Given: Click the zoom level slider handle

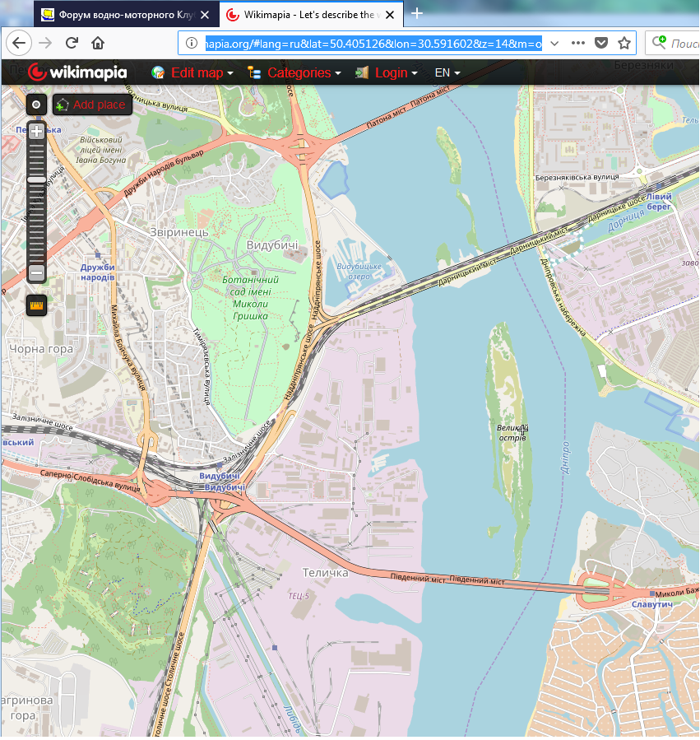Looking at the screenshot, I should coord(36,179).
